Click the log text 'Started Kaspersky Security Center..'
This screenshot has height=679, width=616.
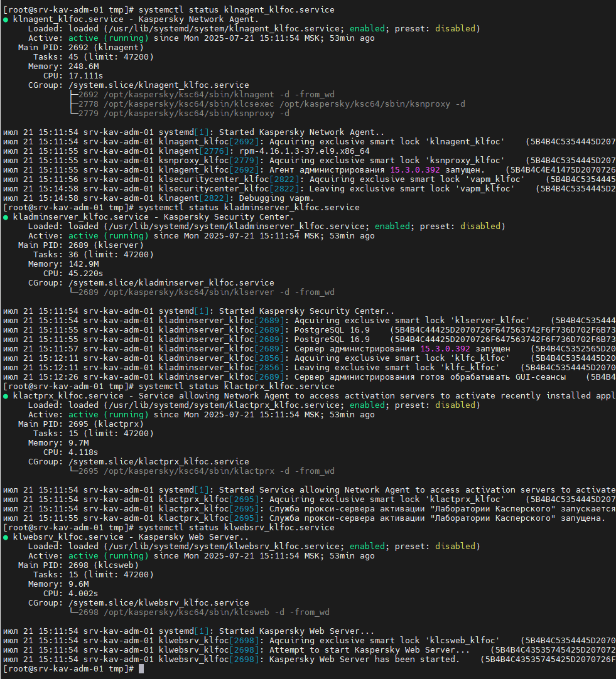tap(306, 311)
